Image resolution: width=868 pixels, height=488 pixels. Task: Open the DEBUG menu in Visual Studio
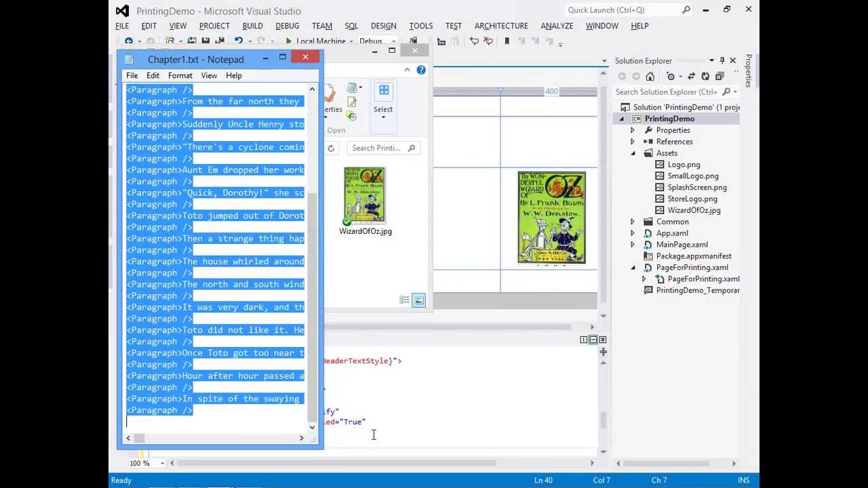coord(287,26)
